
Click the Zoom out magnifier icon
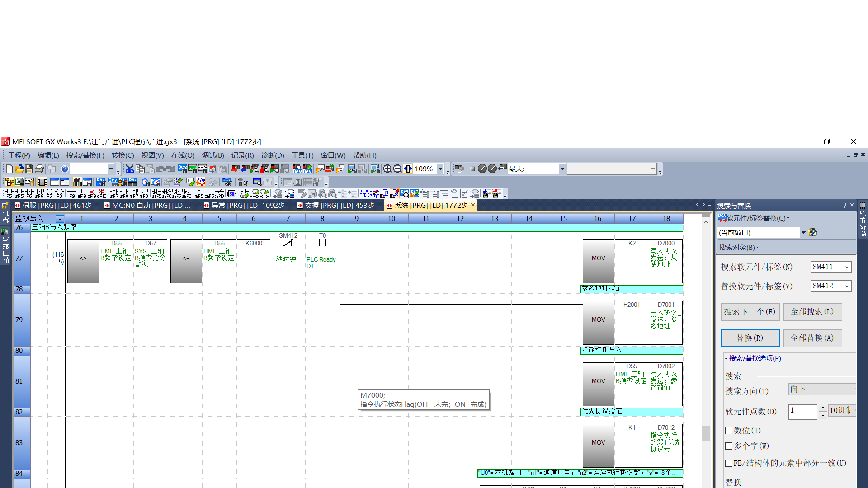click(397, 169)
